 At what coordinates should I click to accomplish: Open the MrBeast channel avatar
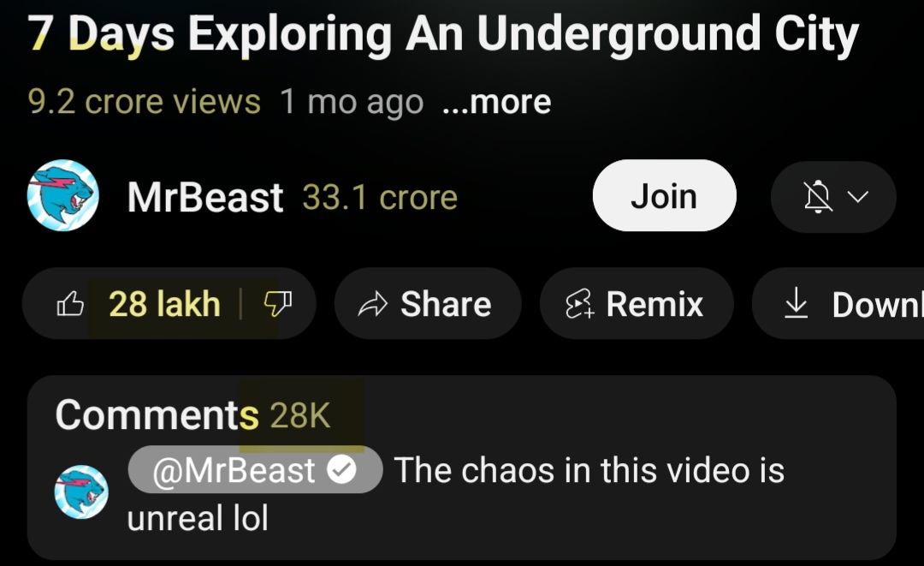(63, 195)
